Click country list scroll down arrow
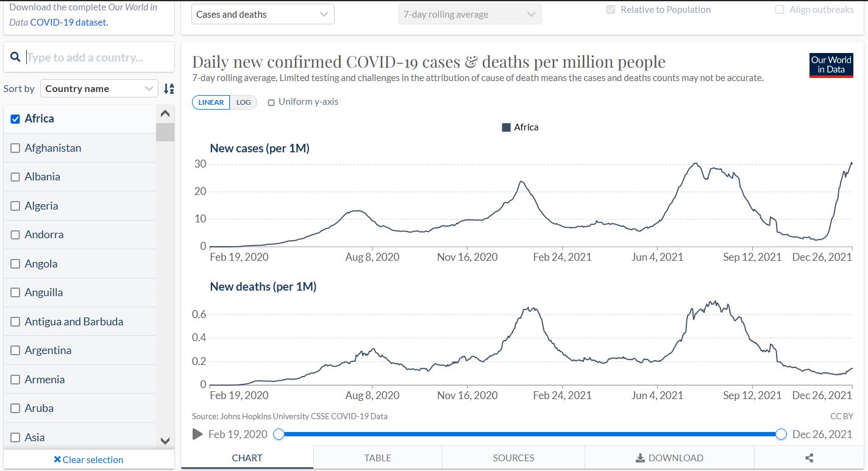 165,441
